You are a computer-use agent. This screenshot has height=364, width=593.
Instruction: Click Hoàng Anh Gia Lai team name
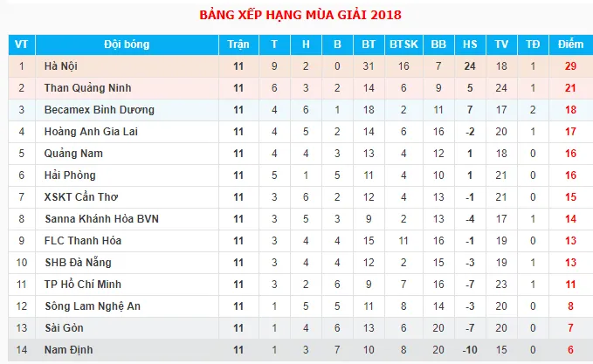91,132
